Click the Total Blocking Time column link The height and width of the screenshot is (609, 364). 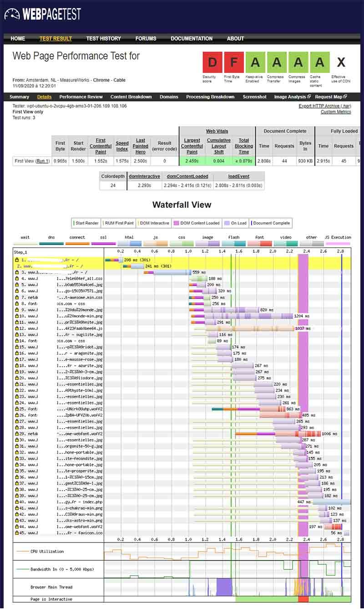[244, 146]
